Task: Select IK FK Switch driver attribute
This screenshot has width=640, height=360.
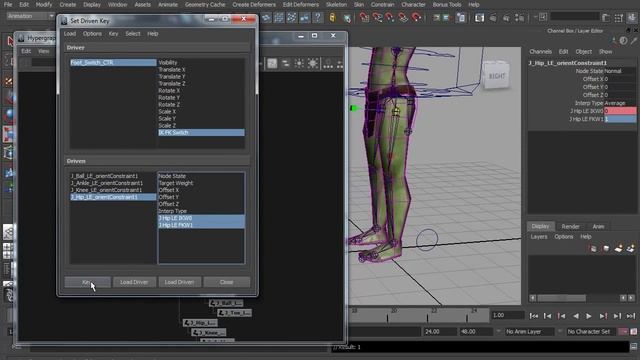Action: click(x=202, y=132)
